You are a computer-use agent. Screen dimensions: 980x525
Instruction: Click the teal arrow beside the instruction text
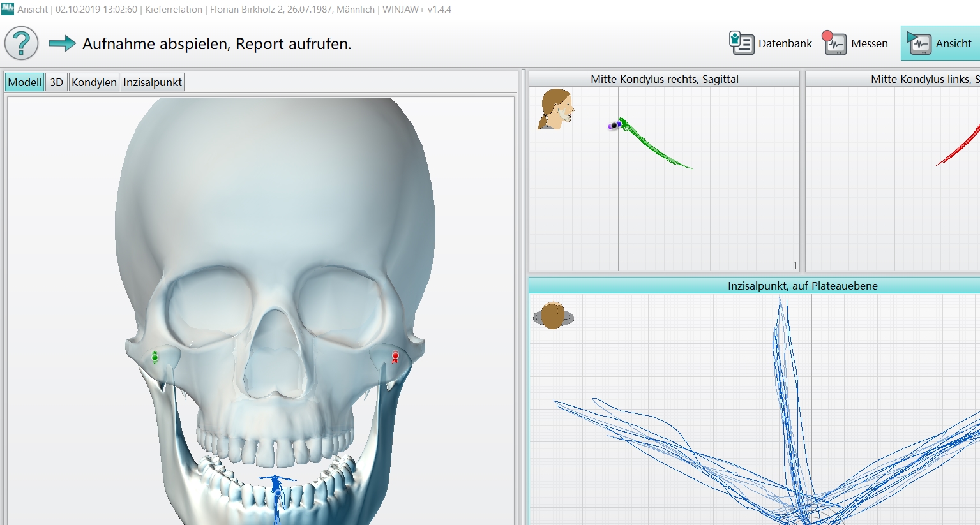coord(62,43)
